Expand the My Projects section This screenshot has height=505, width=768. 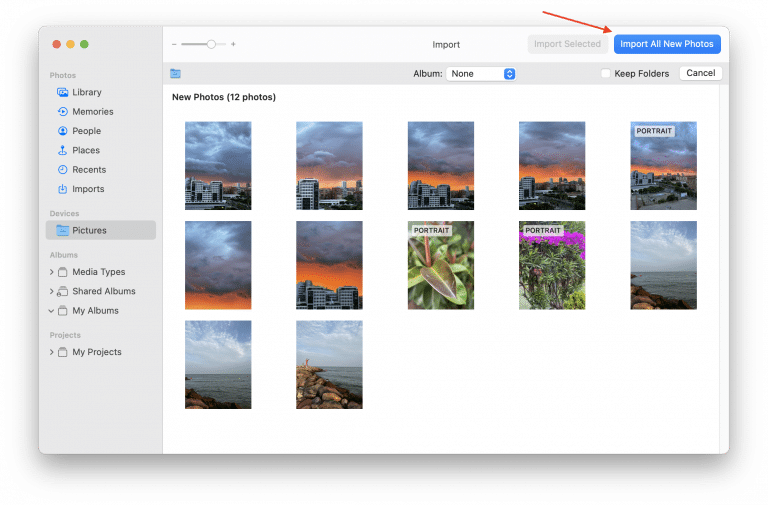pyautogui.click(x=51, y=352)
